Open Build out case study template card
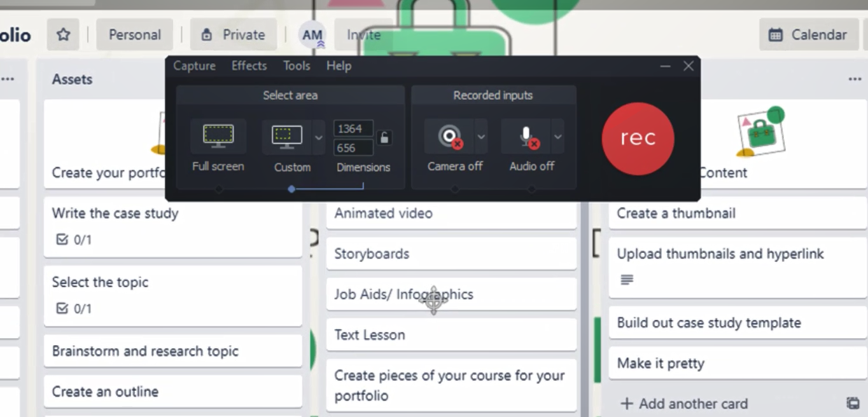The width and height of the screenshot is (868, 417). (738, 323)
